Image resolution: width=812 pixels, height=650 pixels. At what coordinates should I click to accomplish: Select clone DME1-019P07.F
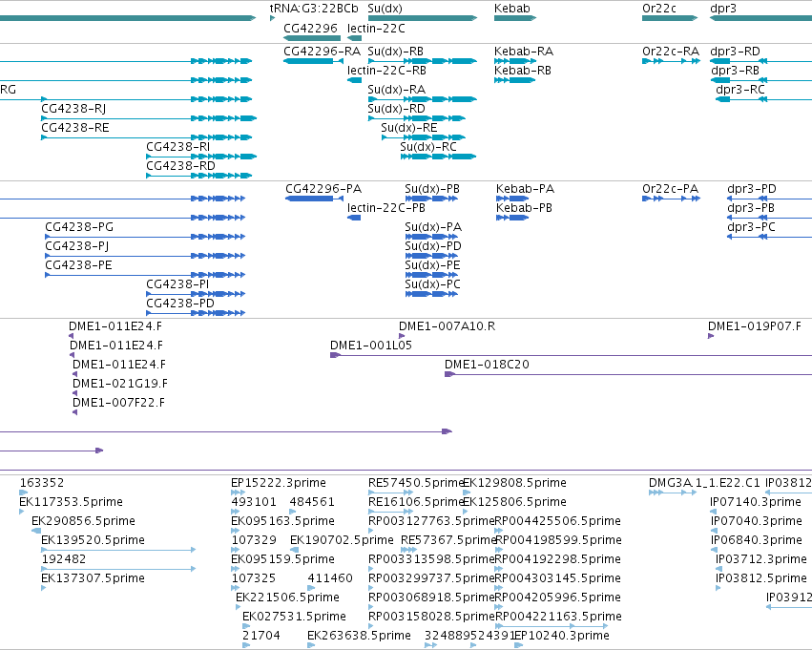(711, 336)
